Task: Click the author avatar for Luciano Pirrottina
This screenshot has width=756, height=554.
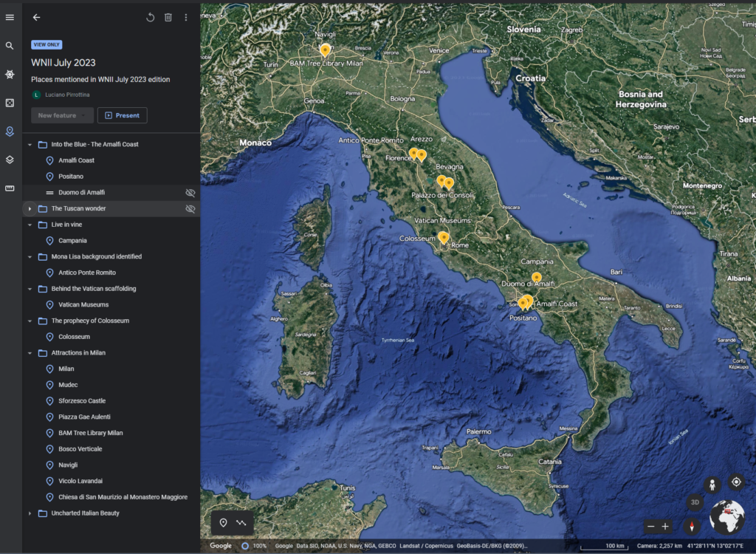Action: pos(36,95)
